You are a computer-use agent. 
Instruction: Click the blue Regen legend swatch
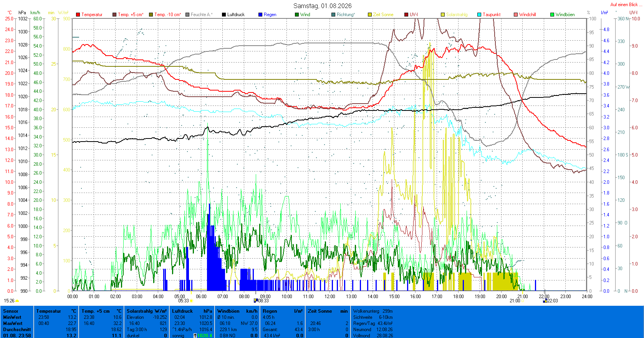click(260, 15)
